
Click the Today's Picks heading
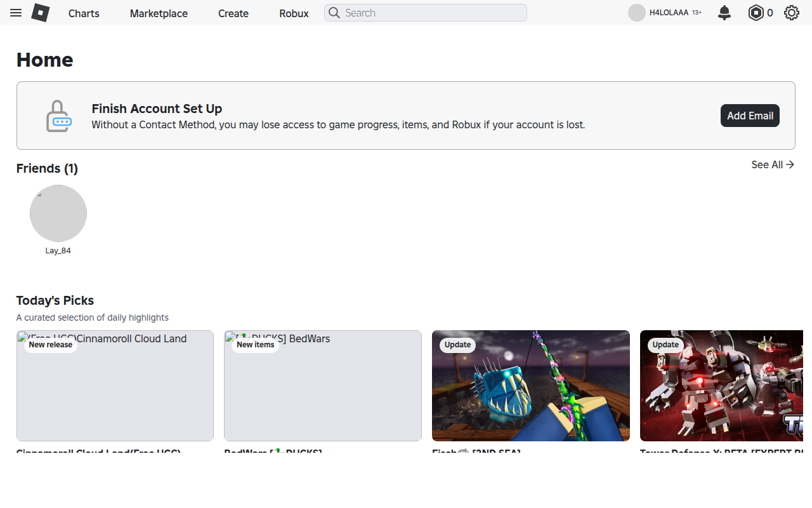pyautogui.click(x=55, y=300)
